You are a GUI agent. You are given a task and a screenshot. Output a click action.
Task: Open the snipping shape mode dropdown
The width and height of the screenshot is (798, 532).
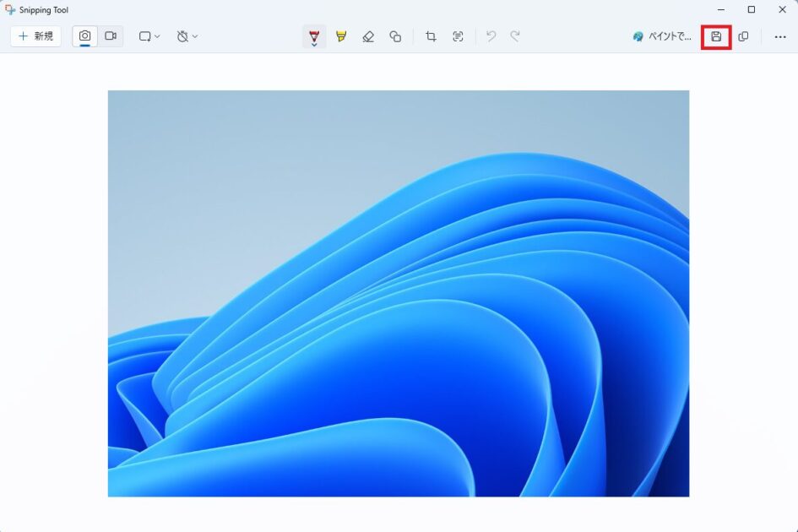coord(149,36)
